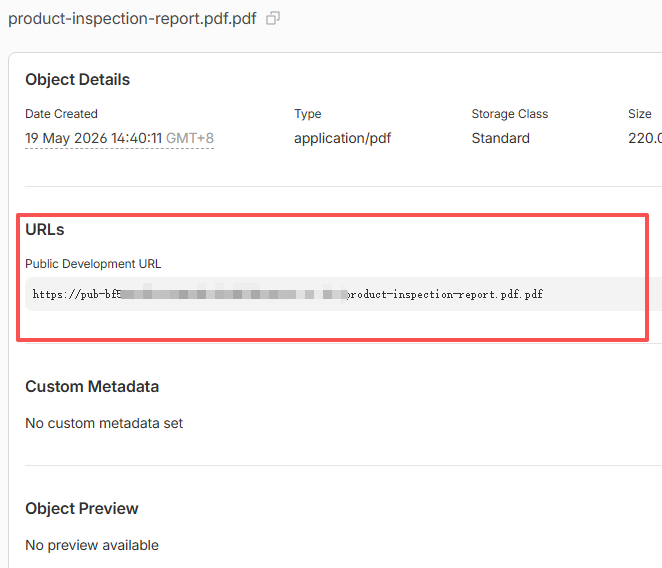Screen dimensions: 662x568
Task: Click the Public Development URL label
Action: pyautogui.click(x=93, y=264)
